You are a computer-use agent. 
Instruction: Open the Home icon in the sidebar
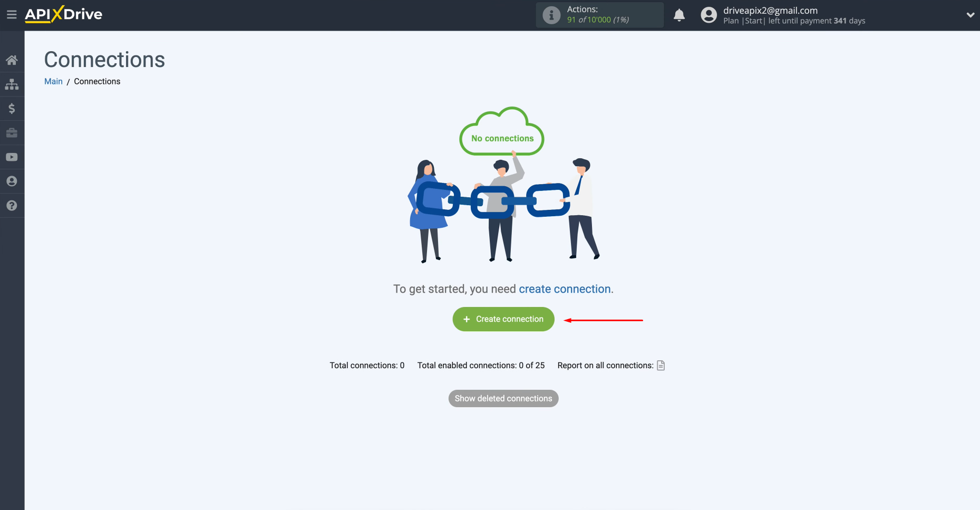(x=12, y=60)
